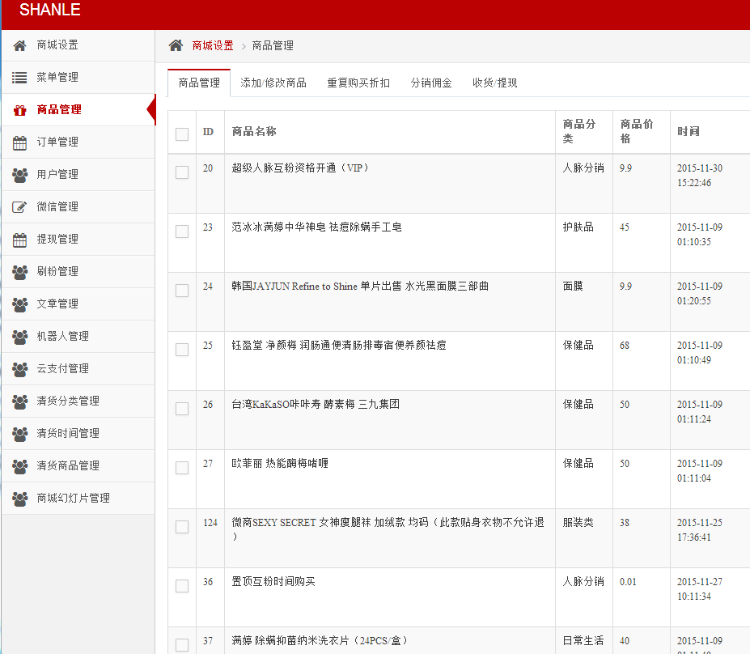This screenshot has width=750, height=654.
Task: Click the list icon beside 菜单管理
Action: point(20,78)
